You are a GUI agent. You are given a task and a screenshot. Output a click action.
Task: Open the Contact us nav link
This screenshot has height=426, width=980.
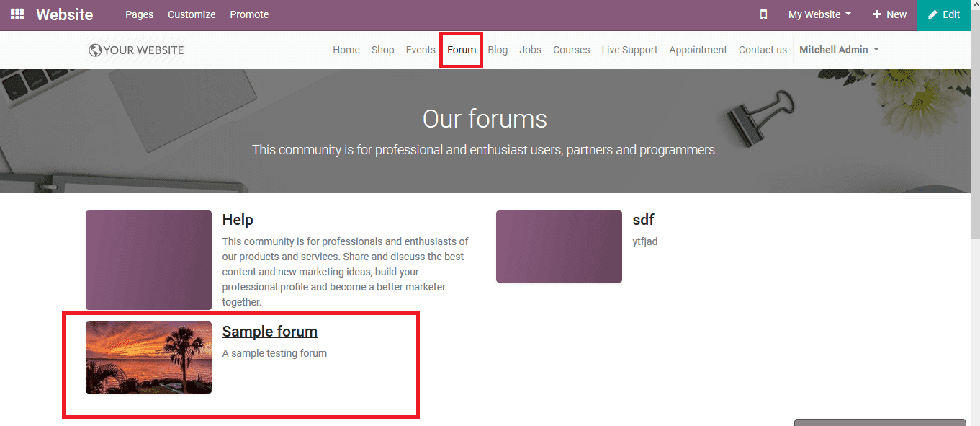point(763,50)
